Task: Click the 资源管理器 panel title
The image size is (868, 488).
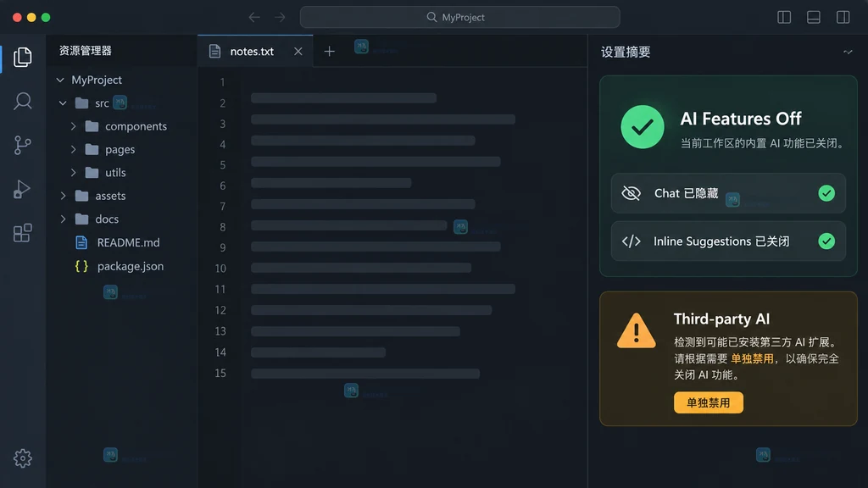Action: point(86,51)
